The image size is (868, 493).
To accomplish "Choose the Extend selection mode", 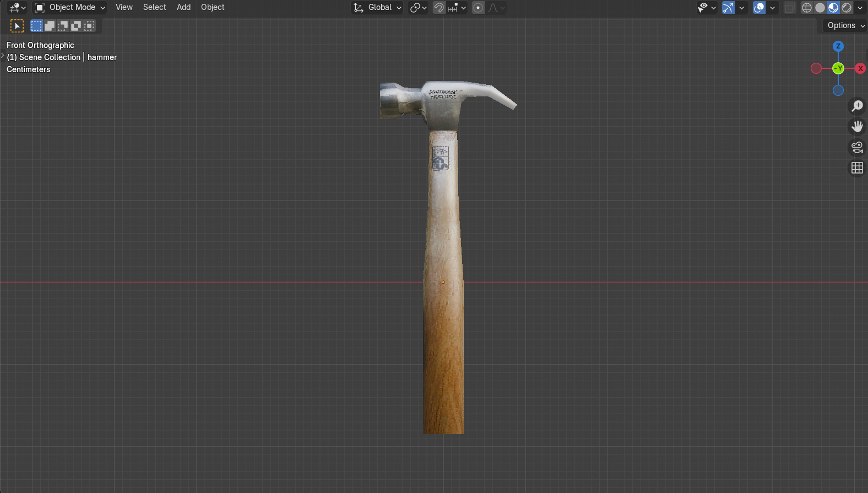I will pyautogui.click(x=50, y=25).
